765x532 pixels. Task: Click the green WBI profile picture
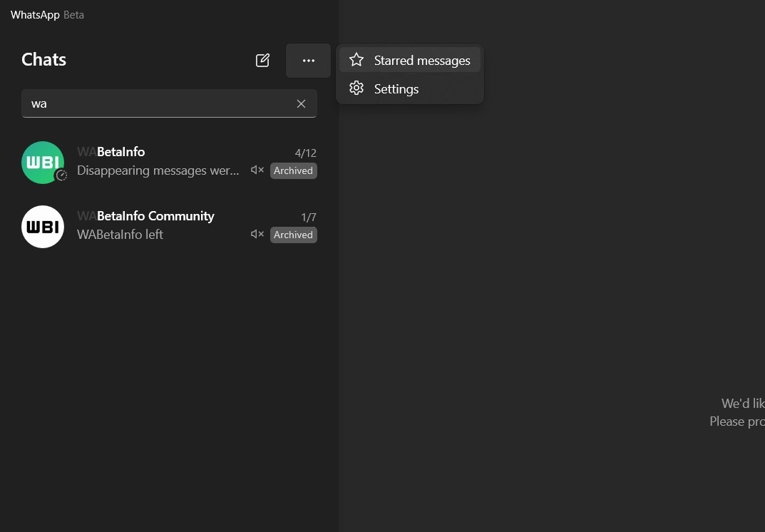(x=41, y=161)
